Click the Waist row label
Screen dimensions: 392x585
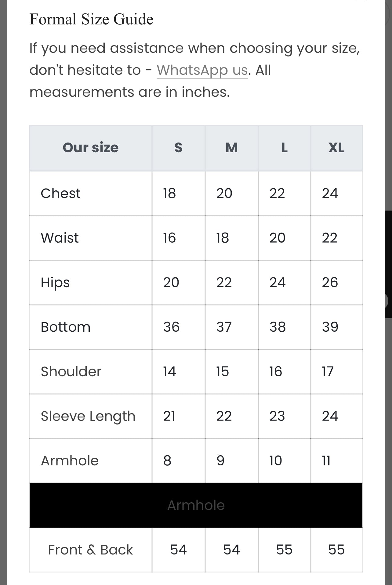[60, 238]
